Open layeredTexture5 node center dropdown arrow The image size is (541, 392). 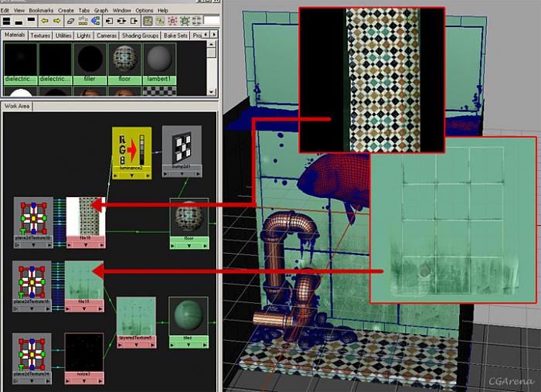(136, 345)
